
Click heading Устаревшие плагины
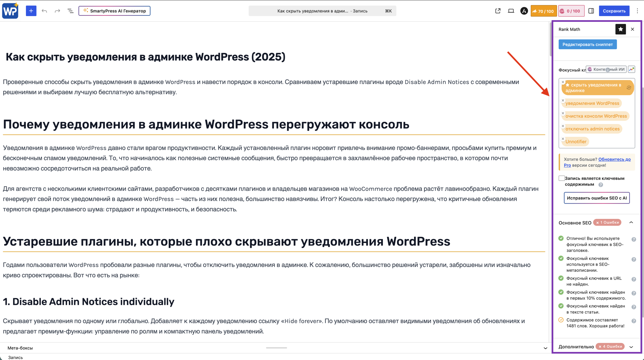point(226,241)
